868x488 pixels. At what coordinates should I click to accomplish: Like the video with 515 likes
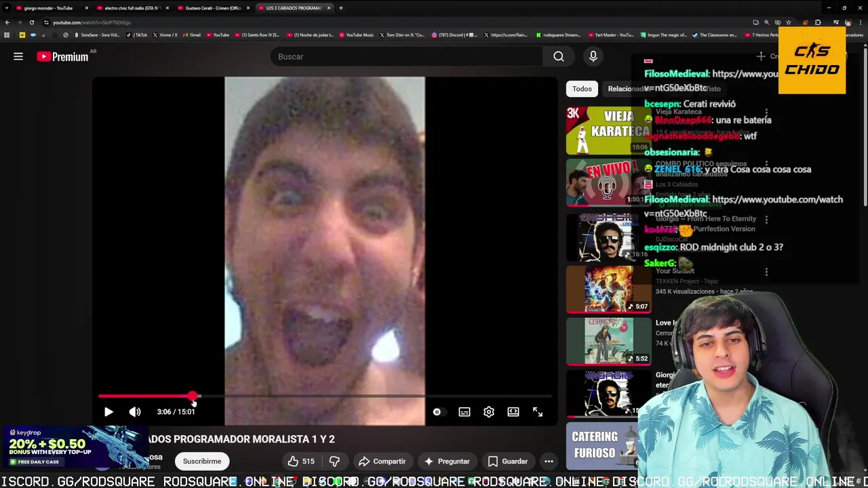(301, 461)
